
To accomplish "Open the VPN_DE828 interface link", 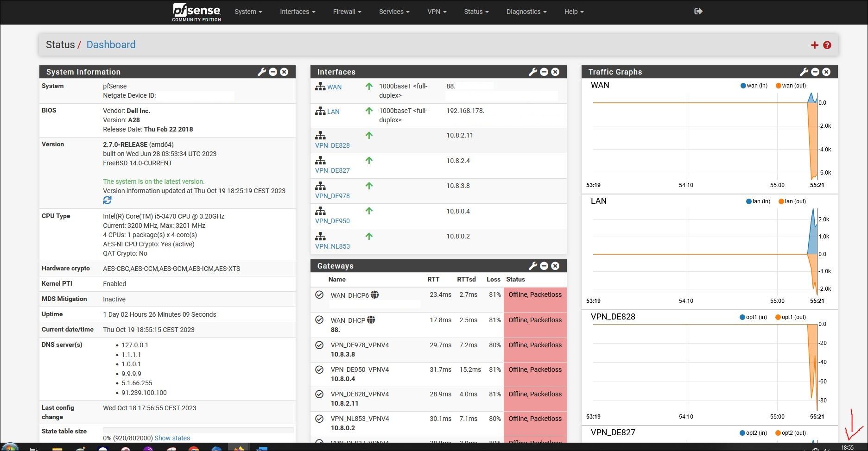I will tap(332, 145).
